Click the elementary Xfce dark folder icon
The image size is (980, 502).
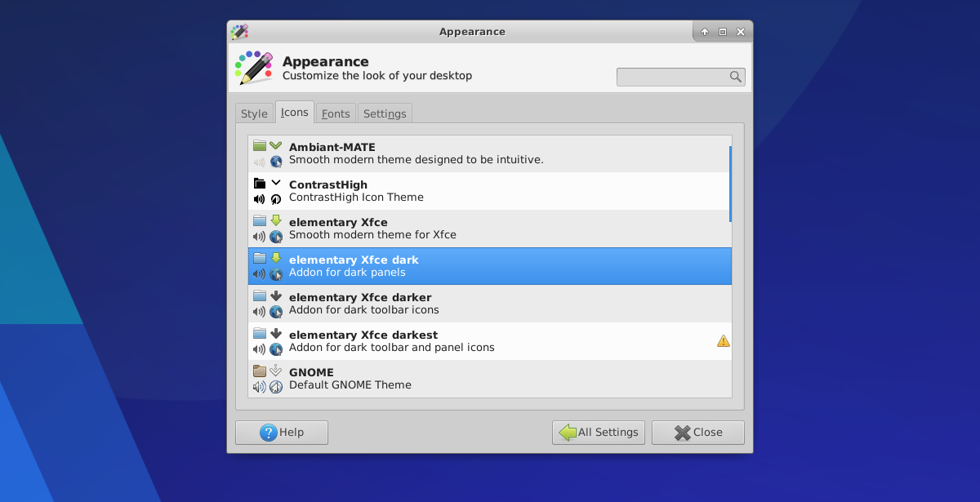260,259
